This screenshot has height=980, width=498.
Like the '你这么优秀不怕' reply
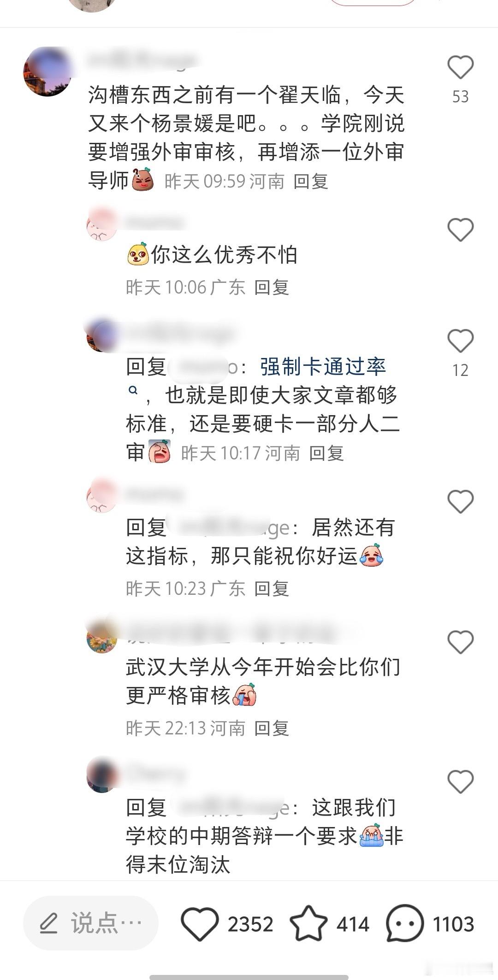coord(461,229)
